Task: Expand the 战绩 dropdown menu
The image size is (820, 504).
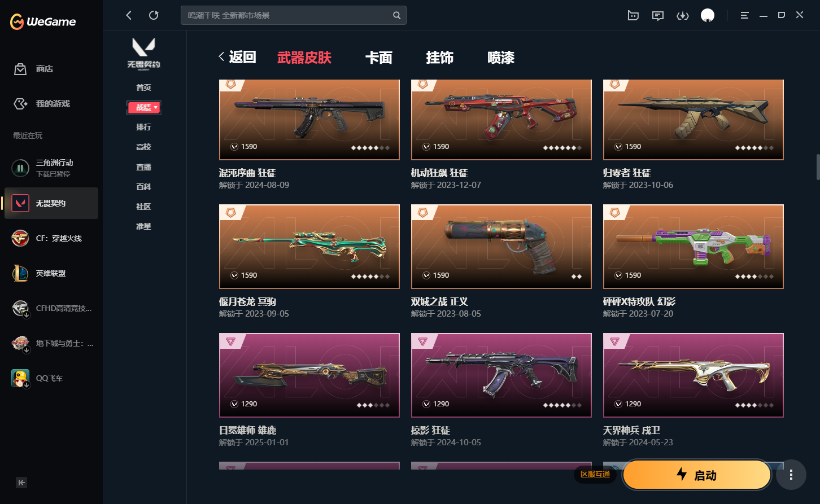Action: [x=144, y=107]
